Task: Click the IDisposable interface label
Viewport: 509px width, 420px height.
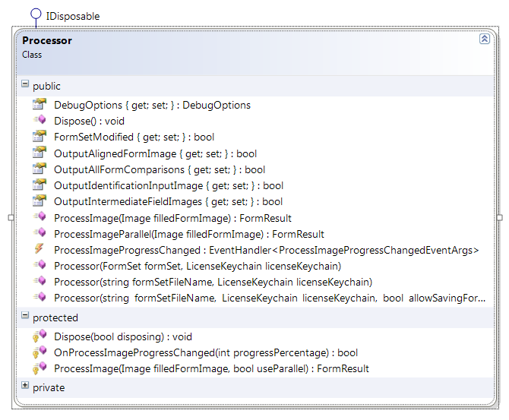Action: [73, 16]
